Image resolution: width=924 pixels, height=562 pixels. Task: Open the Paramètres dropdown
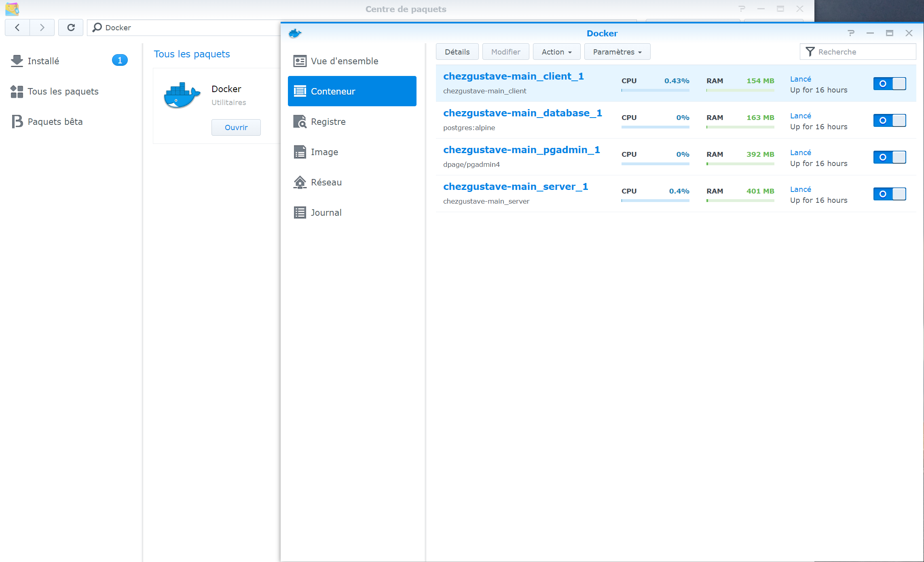[x=617, y=52]
